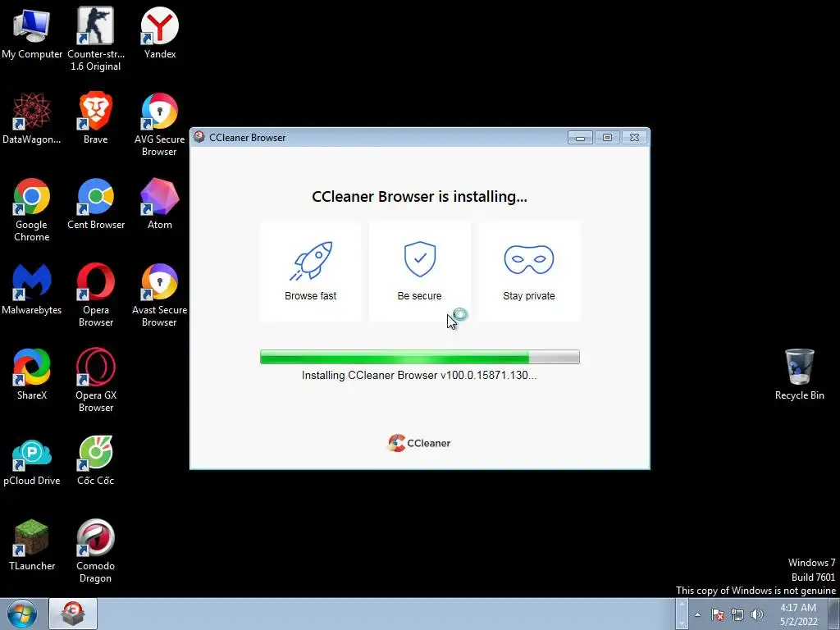Click the installation progress bar
840x630 pixels.
[419, 357]
